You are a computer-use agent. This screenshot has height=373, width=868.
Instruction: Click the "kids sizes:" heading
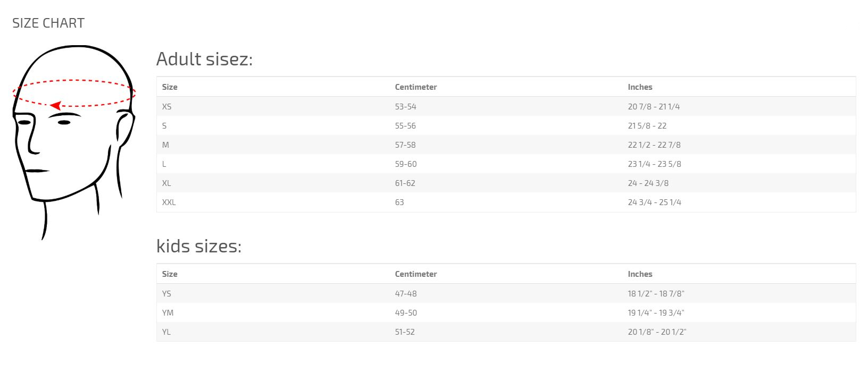click(199, 246)
